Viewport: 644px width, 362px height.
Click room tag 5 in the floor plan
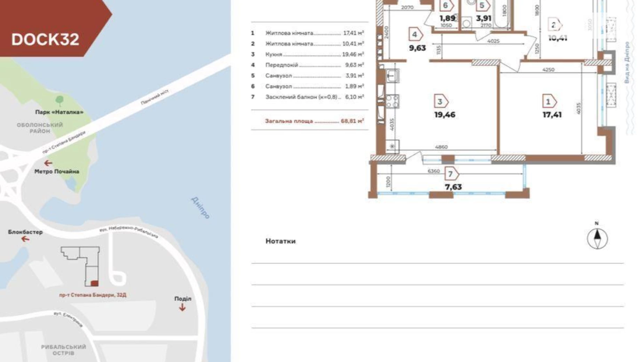coord(483,6)
